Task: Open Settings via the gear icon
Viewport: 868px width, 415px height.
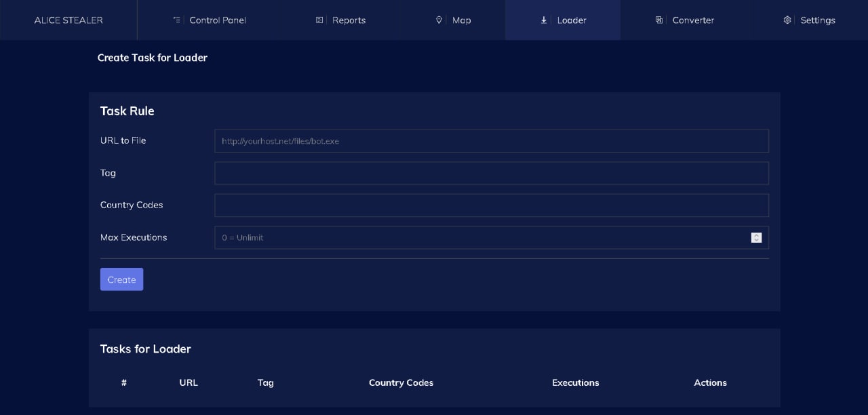Action: tap(787, 20)
